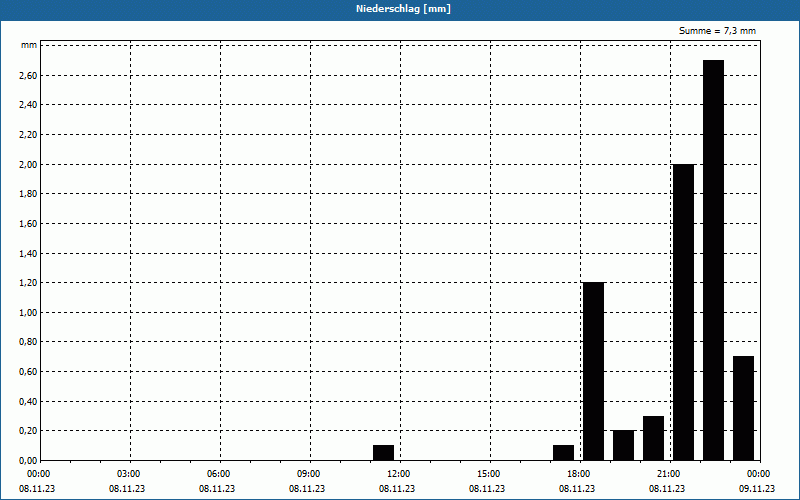Click the 2,60 y-axis label
This screenshot has width=800, height=500.
tap(28, 76)
